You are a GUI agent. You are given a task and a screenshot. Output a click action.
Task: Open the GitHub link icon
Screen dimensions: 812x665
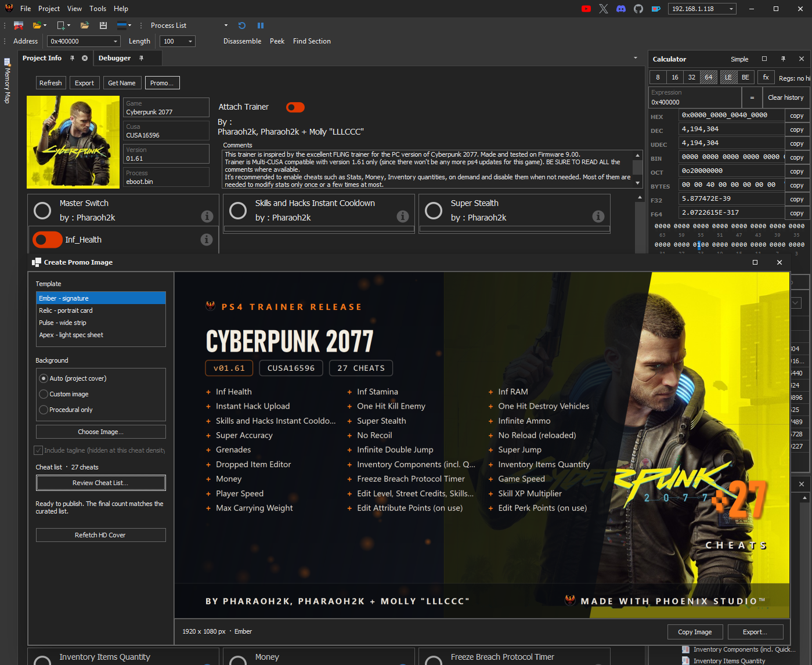click(638, 9)
